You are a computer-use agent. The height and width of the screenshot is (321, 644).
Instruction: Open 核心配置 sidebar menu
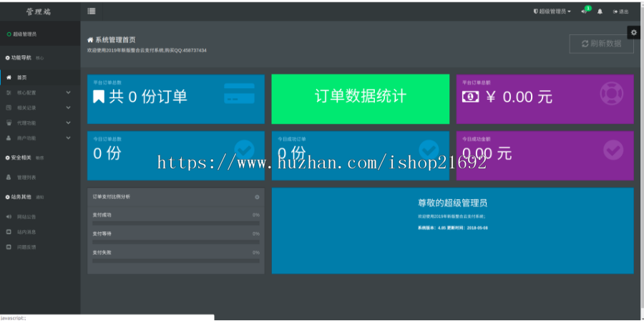tap(40, 92)
